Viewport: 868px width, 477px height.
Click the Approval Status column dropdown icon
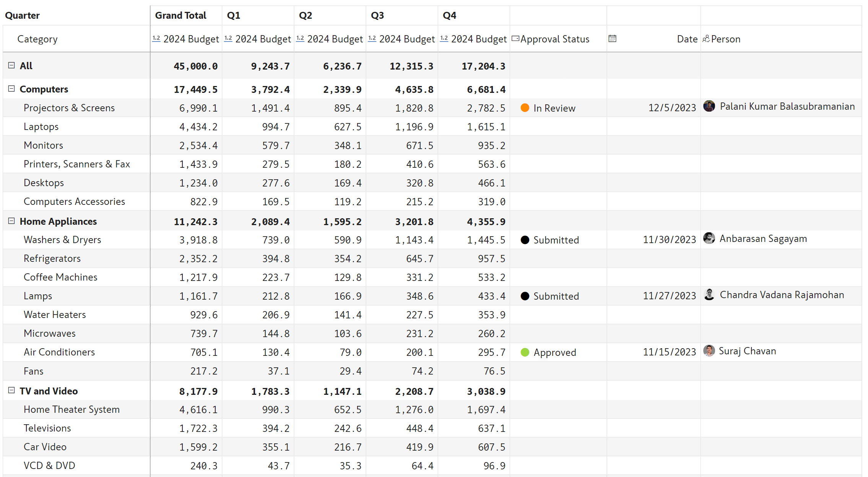pos(515,38)
